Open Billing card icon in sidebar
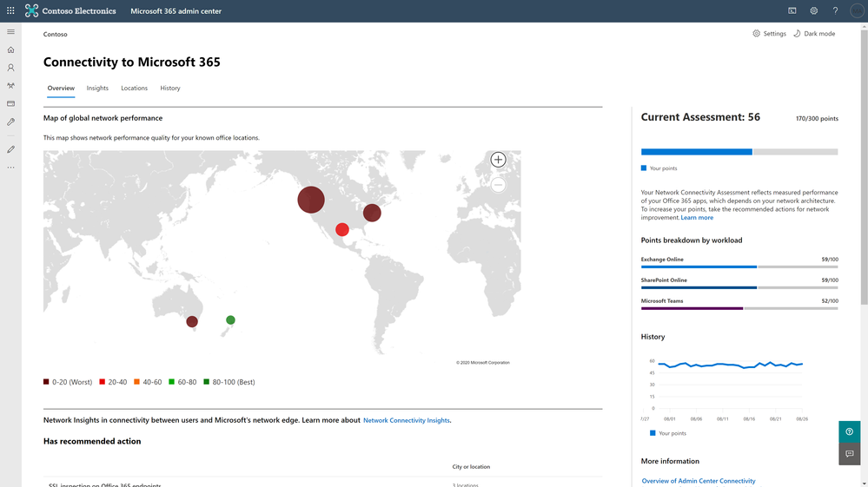 coord(10,104)
